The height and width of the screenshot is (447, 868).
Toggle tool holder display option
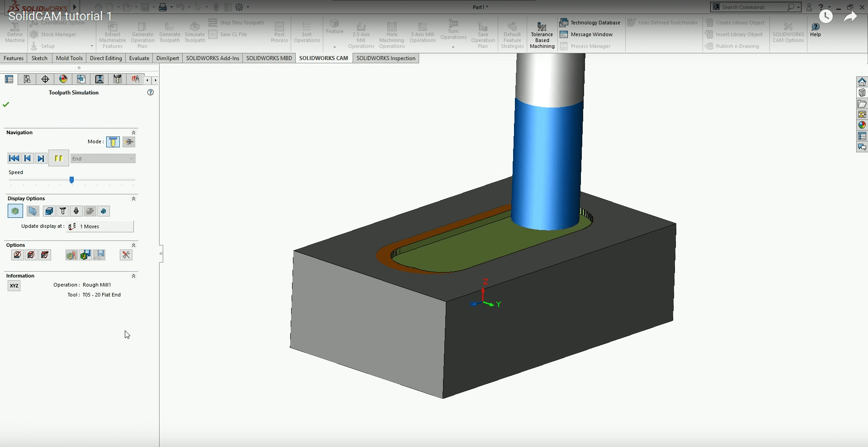coord(76,211)
